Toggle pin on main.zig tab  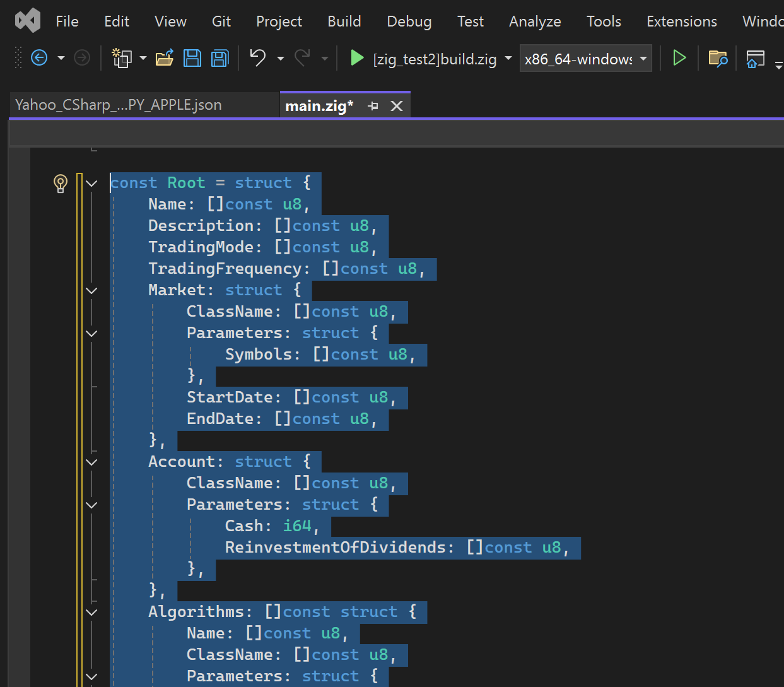point(373,106)
